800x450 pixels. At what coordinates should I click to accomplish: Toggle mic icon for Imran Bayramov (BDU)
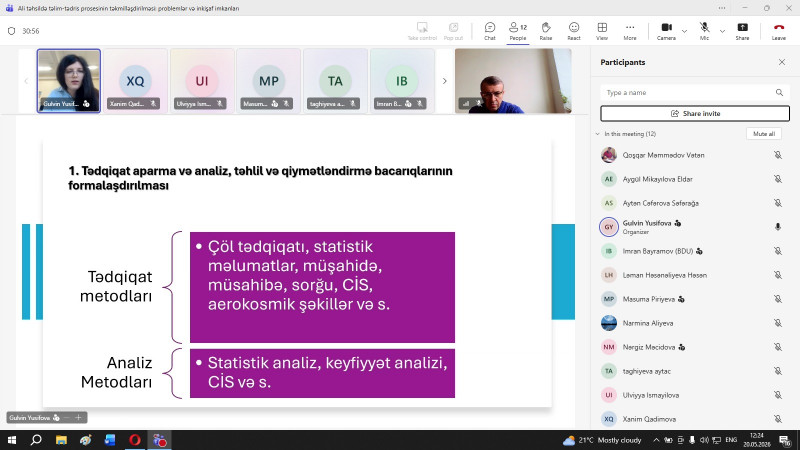click(x=778, y=251)
